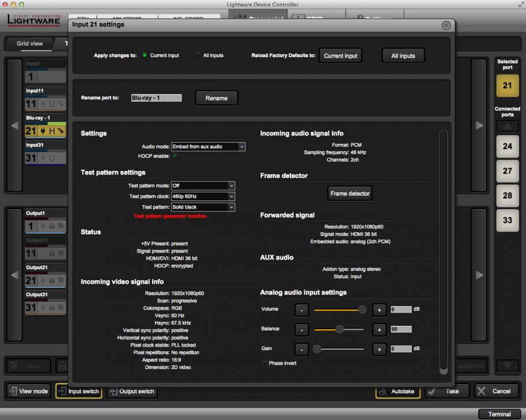Screen dimensions: 526x420
Task: Switch to the Grid view tab
Action: pyautogui.click(x=29, y=43)
